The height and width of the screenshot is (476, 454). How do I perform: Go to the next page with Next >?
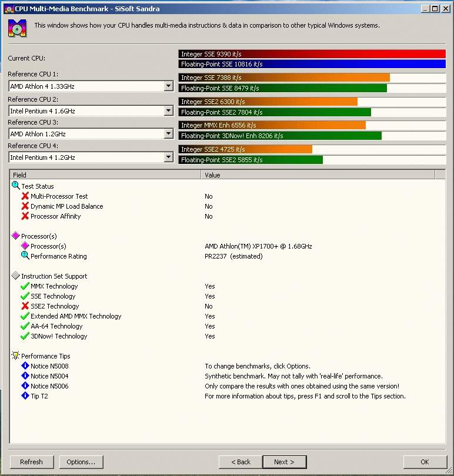(284, 462)
